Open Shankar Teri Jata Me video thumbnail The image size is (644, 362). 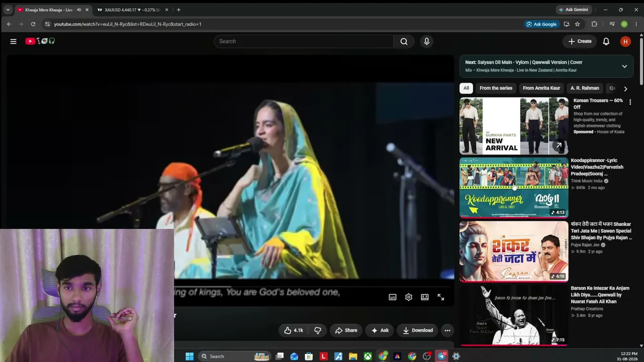click(x=514, y=251)
